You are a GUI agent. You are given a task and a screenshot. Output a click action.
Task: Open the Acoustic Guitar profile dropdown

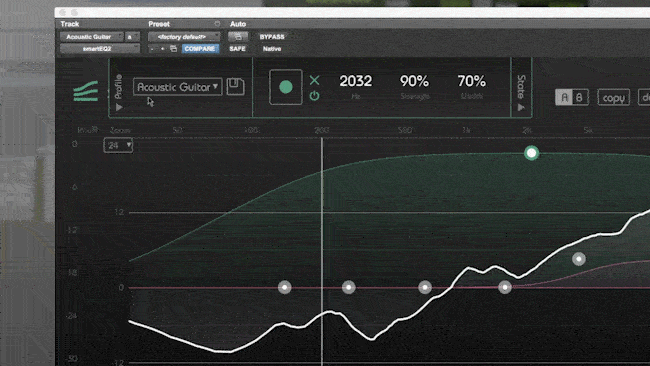[177, 87]
